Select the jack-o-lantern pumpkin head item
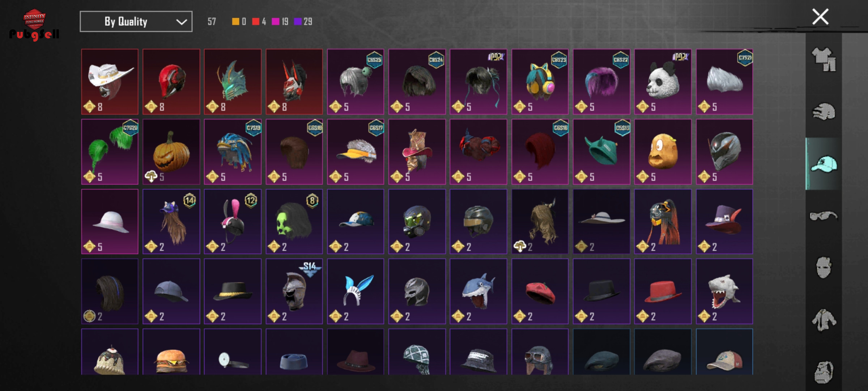The height and width of the screenshot is (391, 868). tap(171, 152)
